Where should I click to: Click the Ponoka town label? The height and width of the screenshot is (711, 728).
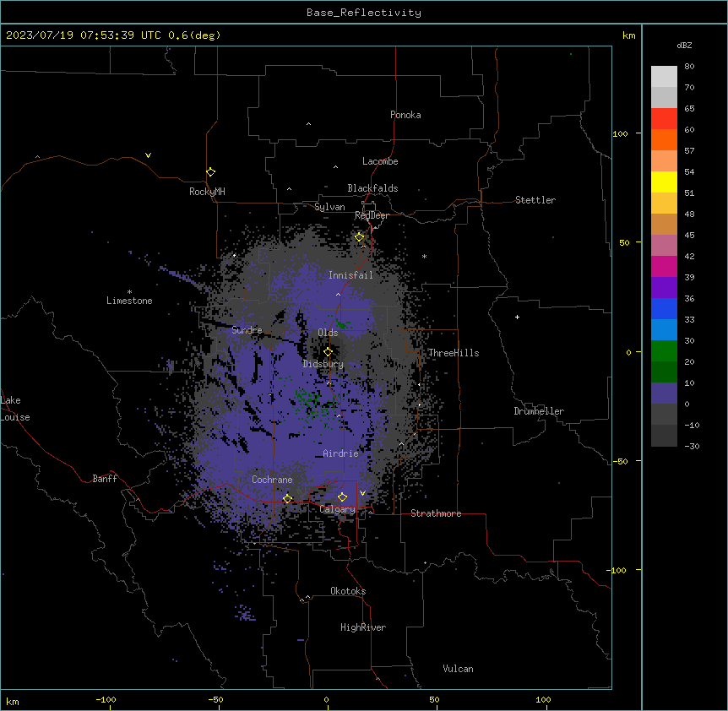click(x=405, y=115)
